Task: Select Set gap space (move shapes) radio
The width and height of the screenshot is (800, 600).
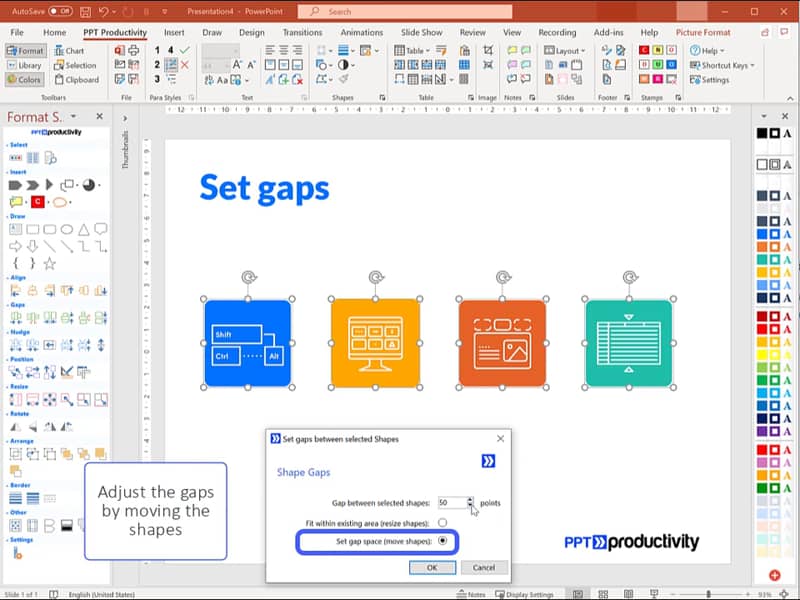Action: click(x=442, y=541)
